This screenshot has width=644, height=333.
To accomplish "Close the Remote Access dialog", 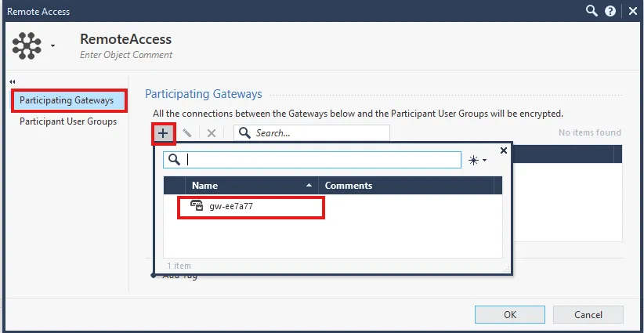I will [633, 11].
